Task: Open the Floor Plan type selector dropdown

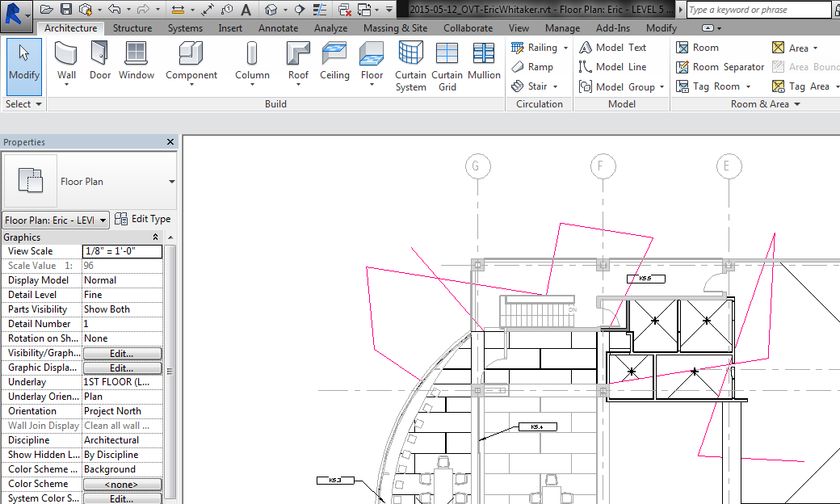Action: [171, 182]
